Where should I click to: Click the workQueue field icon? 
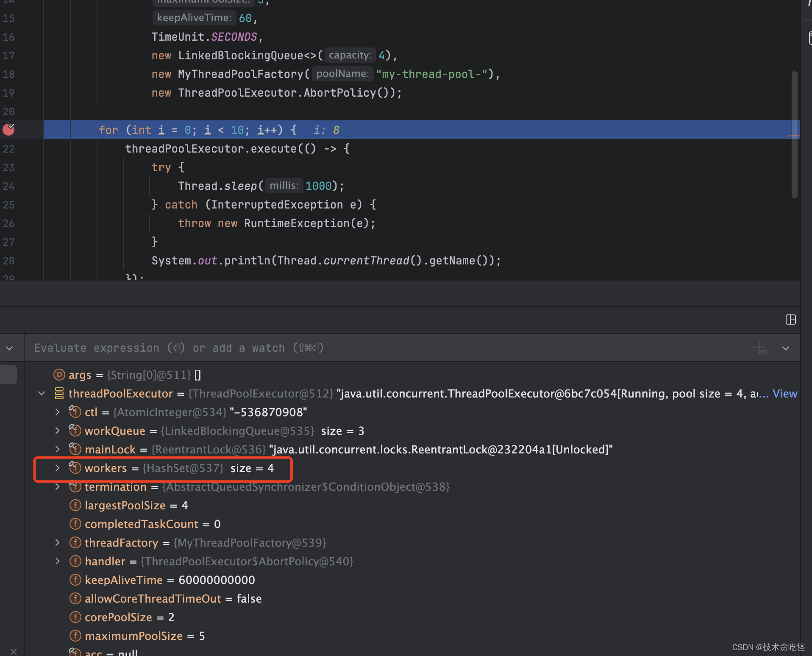coord(75,430)
